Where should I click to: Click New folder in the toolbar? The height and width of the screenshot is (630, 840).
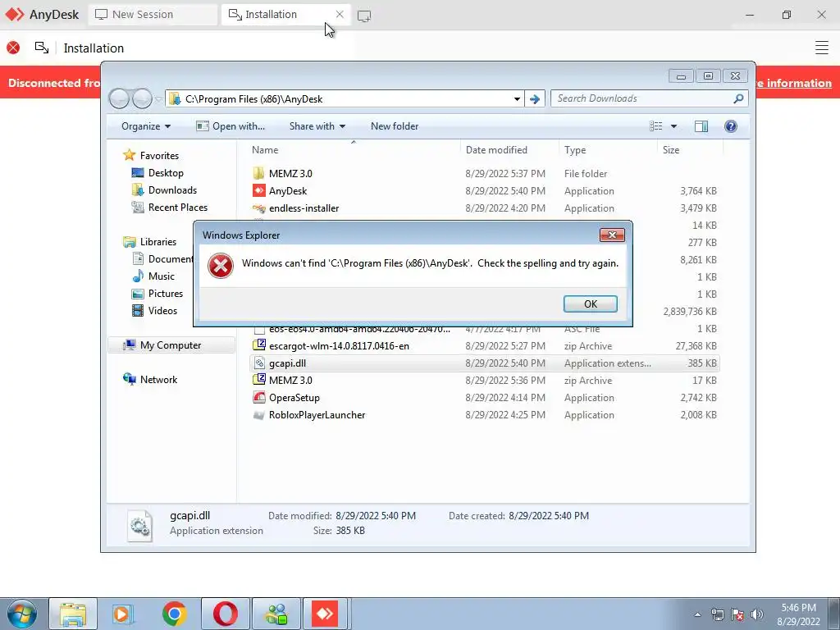pos(395,126)
